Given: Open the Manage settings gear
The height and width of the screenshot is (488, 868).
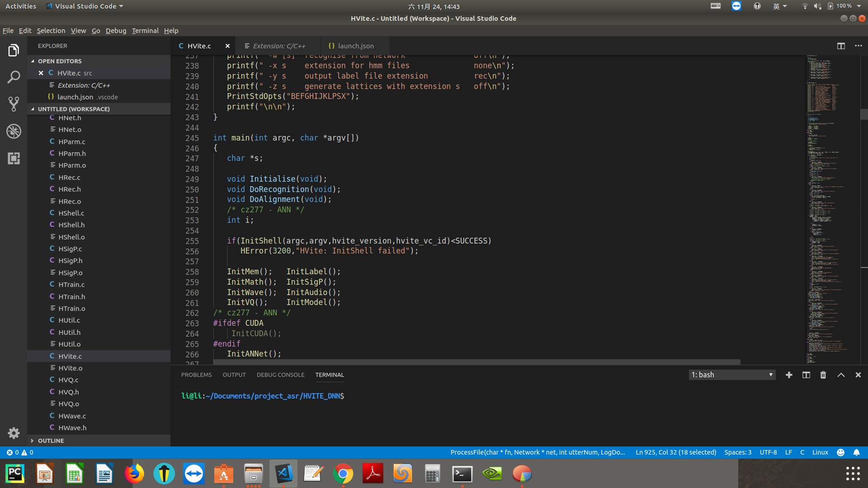Looking at the screenshot, I should click(x=14, y=433).
